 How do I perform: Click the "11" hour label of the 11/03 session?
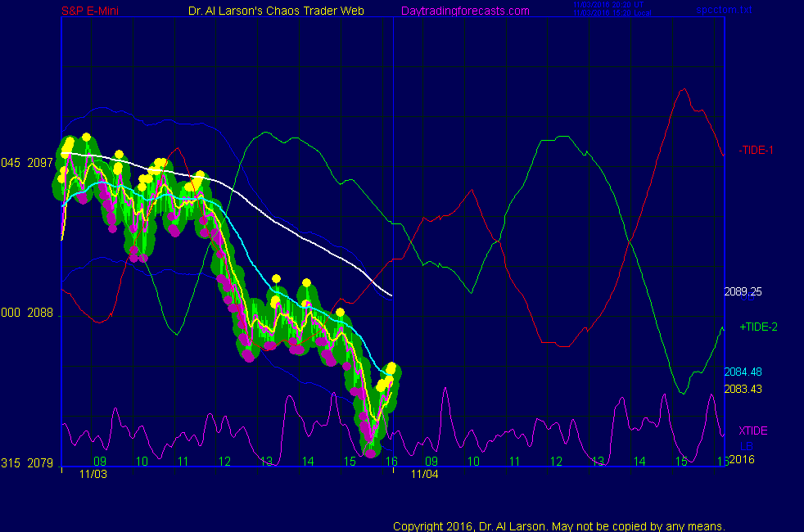pos(183,462)
